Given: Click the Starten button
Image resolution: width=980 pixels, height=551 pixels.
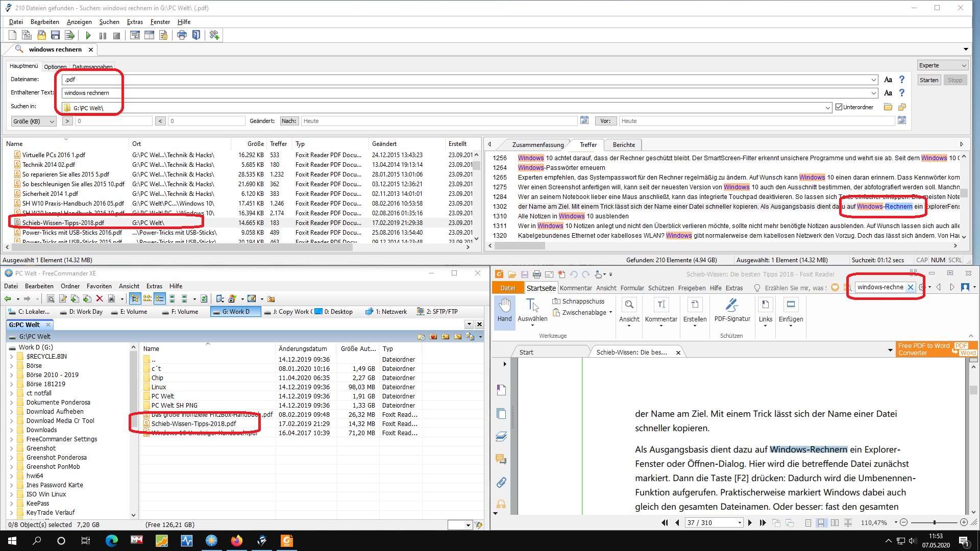Looking at the screenshot, I should 928,80.
